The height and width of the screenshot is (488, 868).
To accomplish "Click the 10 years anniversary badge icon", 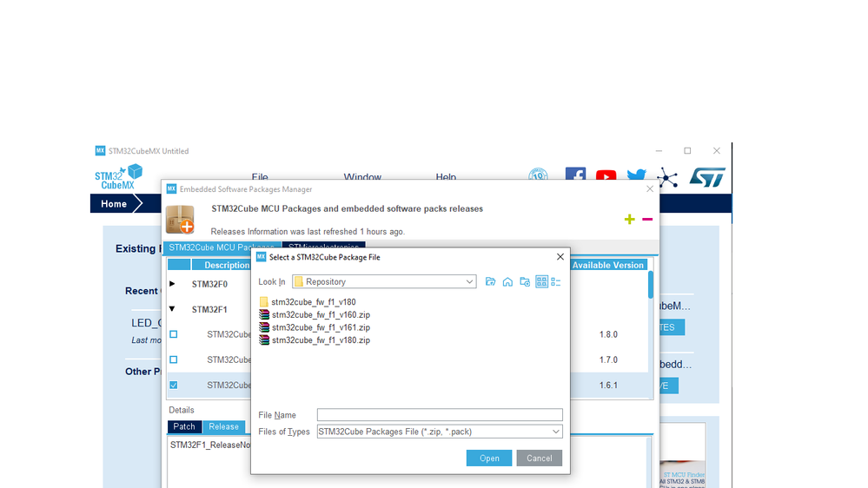I will (x=538, y=174).
